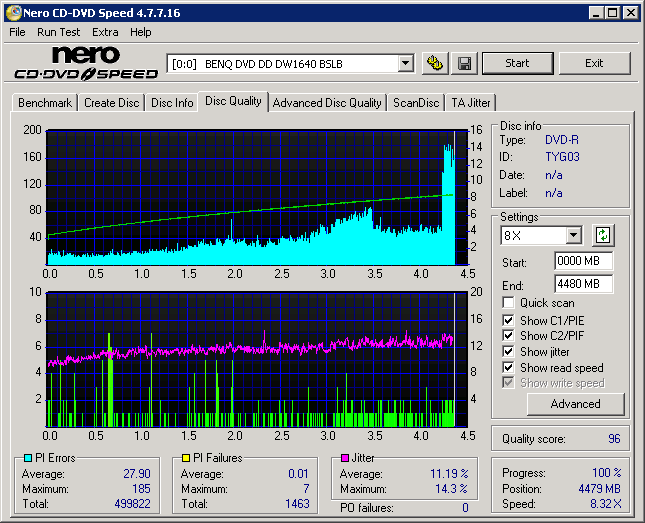Click the End position field 4480 MB
This screenshot has width=645, height=523.
(583, 284)
